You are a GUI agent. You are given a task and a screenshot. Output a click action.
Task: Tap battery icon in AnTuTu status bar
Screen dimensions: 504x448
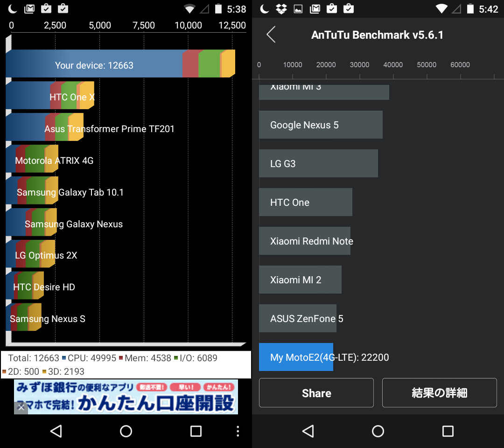tap(470, 9)
